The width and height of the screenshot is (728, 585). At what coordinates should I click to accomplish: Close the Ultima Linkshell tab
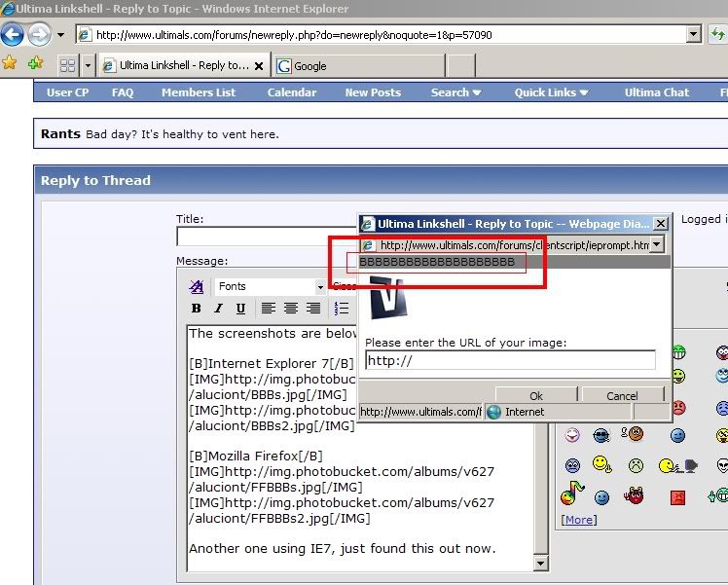tap(259, 66)
